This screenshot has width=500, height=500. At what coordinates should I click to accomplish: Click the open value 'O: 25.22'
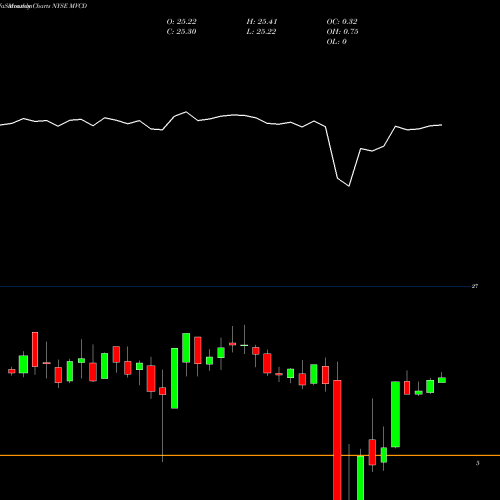point(181,22)
